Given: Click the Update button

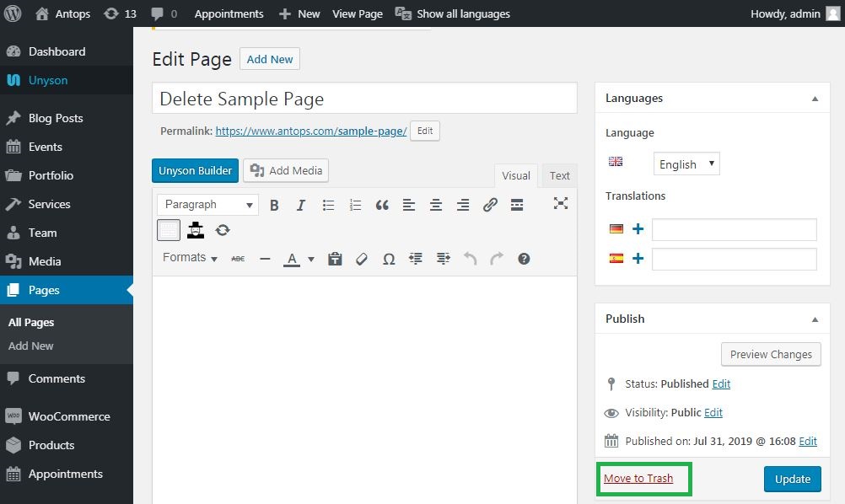Looking at the screenshot, I should tap(792, 480).
